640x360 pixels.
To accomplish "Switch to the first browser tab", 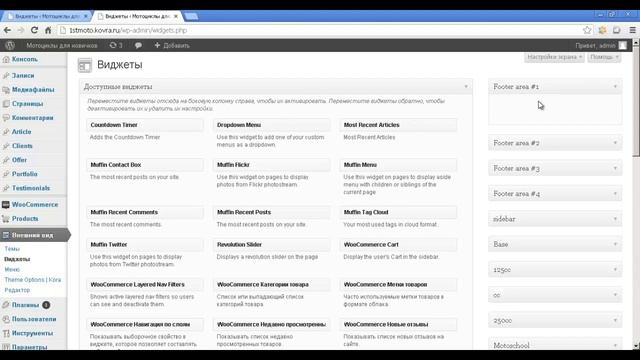I will tap(46, 16).
